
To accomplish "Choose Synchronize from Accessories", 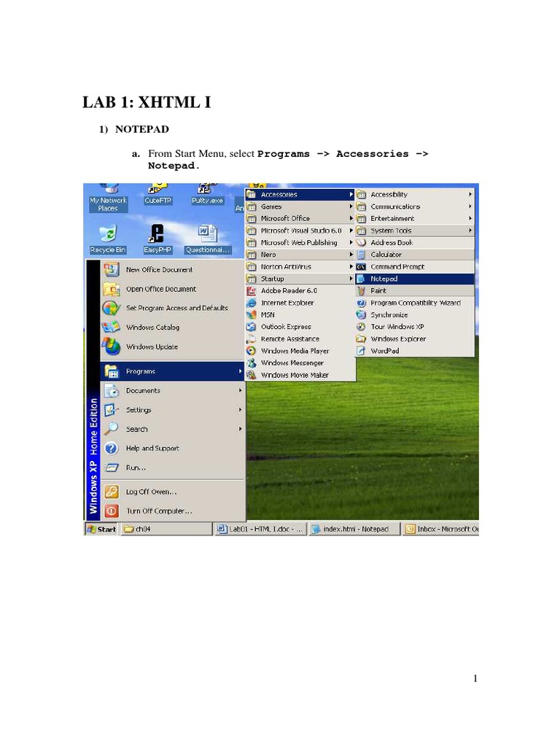I will coord(415,315).
